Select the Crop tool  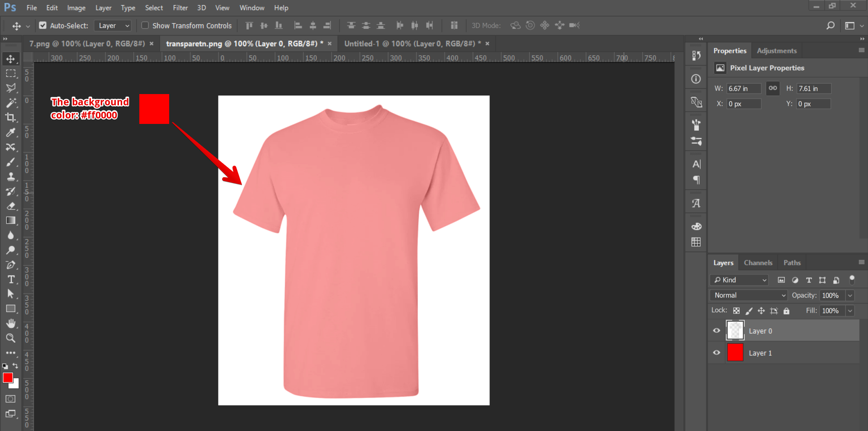(x=10, y=118)
